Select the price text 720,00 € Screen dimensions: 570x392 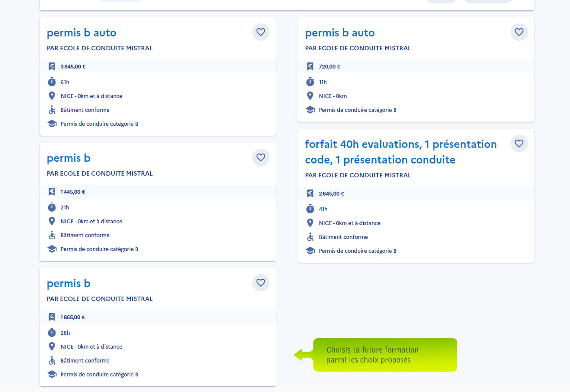coord(329,67)
